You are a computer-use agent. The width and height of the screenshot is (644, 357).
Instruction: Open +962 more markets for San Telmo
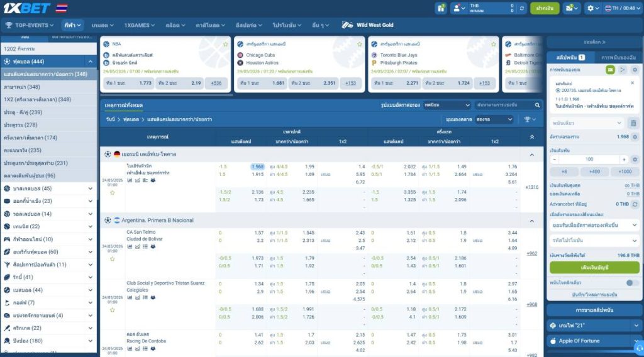click(x=532, y=253)
